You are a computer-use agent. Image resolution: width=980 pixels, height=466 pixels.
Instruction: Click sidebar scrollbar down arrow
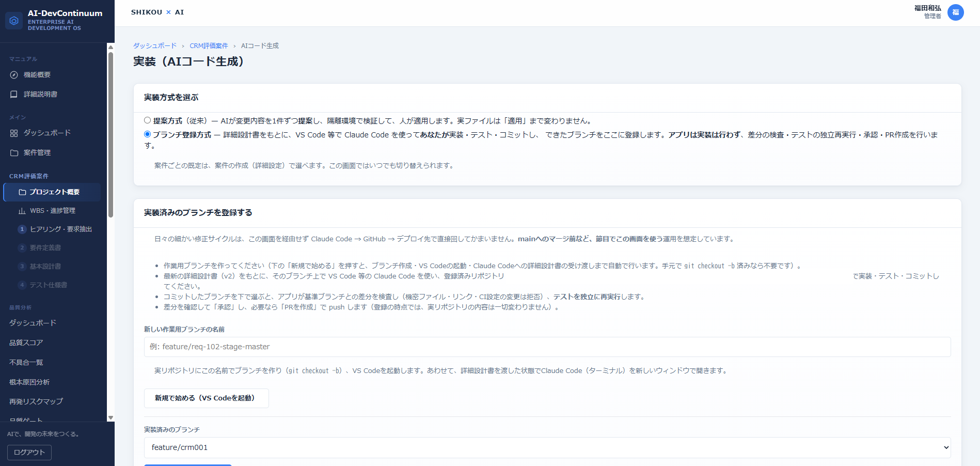[x=110, y=417]
